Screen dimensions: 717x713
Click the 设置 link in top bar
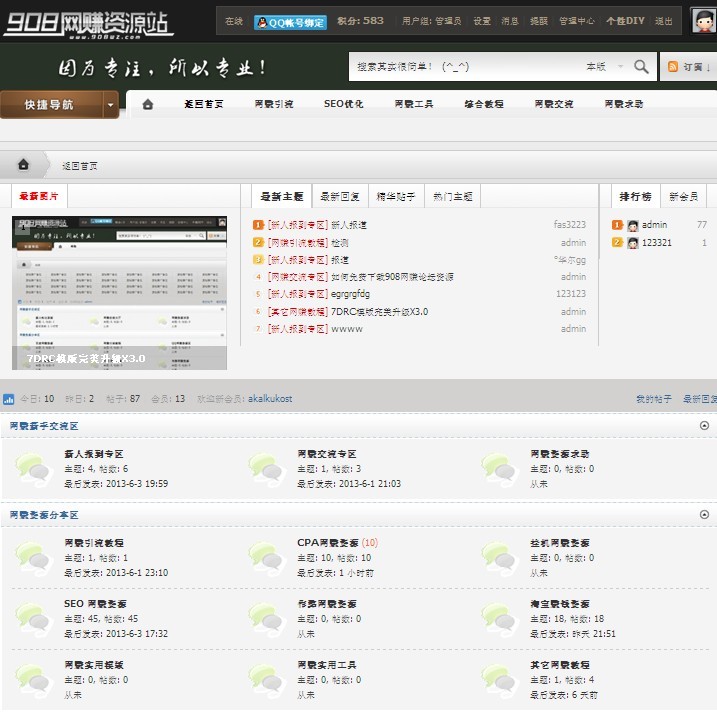tap(482, 21)
